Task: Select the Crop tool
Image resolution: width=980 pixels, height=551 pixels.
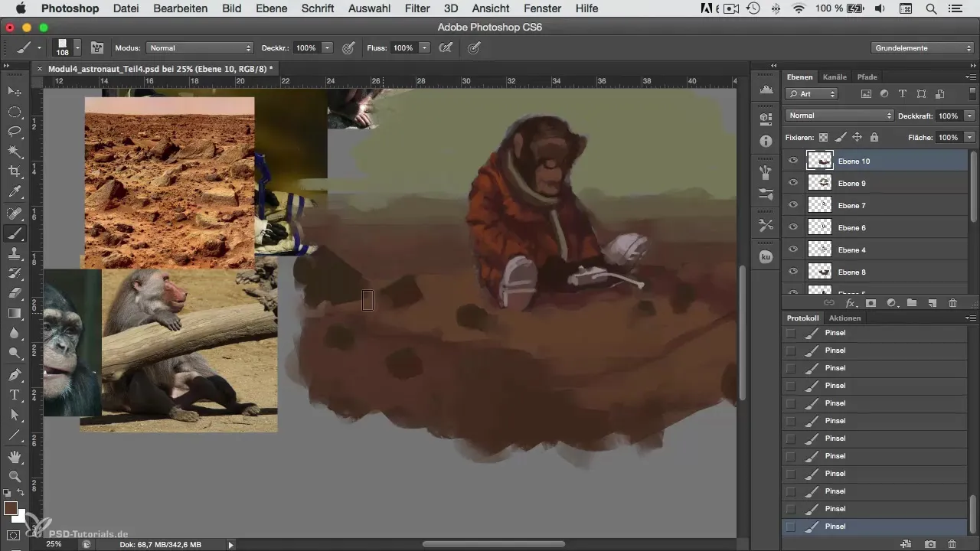Action: click(15, 171)
